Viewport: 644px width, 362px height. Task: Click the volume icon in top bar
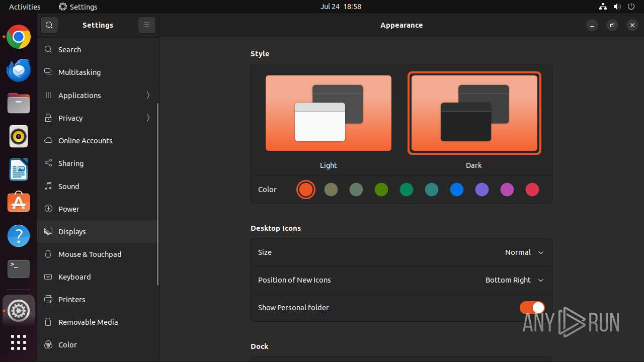point(617,7)
